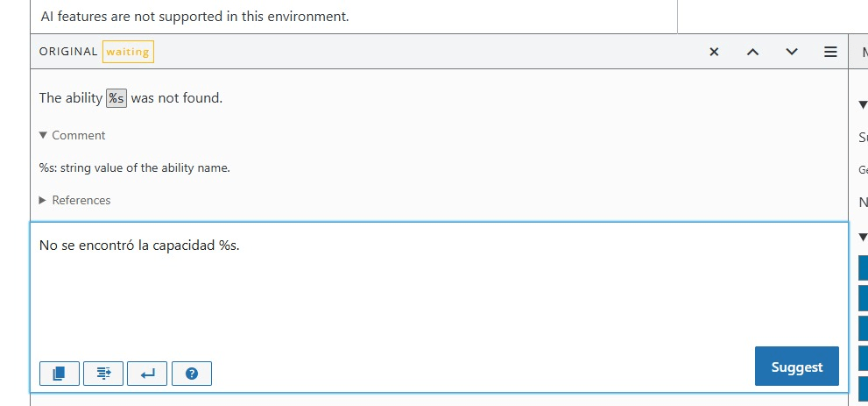Viewport: 868px width, 406px height.
Task: Close the translation editor with X
Action: [x=715, y=52]
